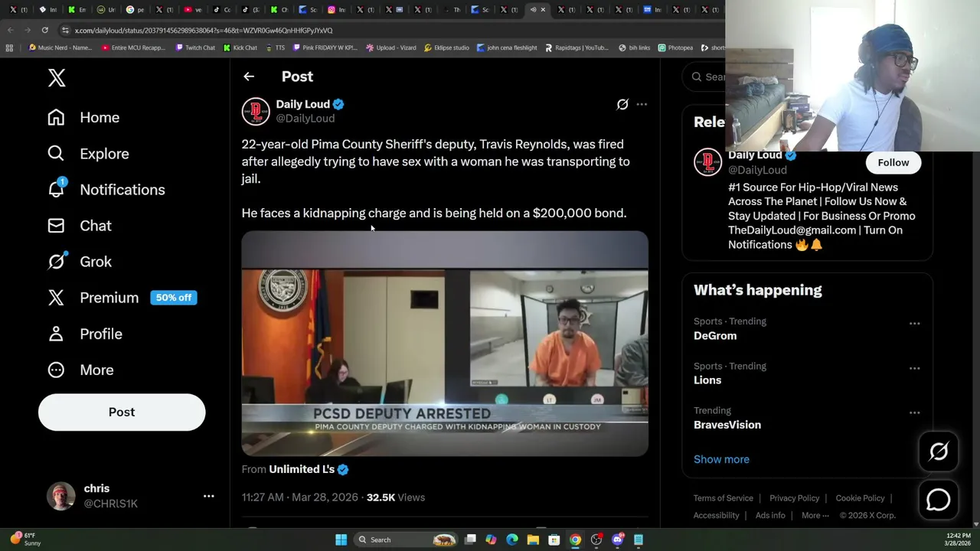Open Ads info footer link

770,516
